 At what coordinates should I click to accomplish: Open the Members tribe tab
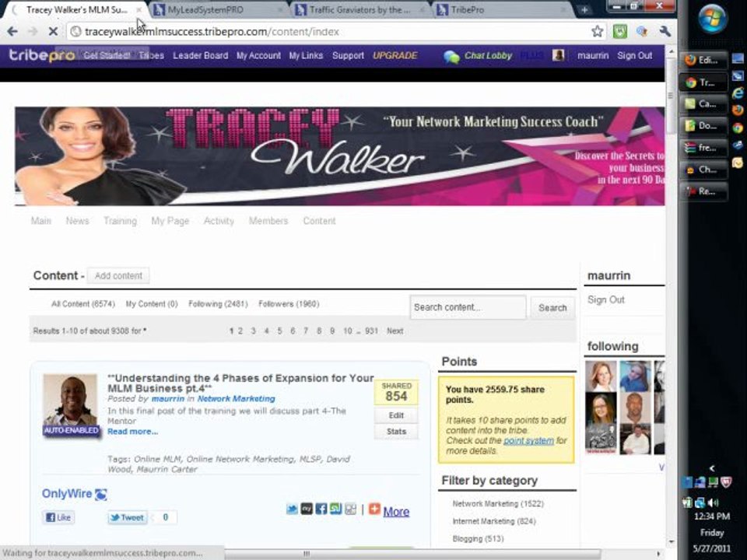coord(268,221)
